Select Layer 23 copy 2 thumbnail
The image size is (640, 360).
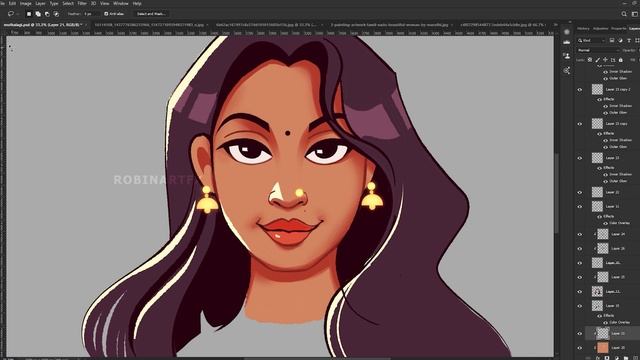597,89
